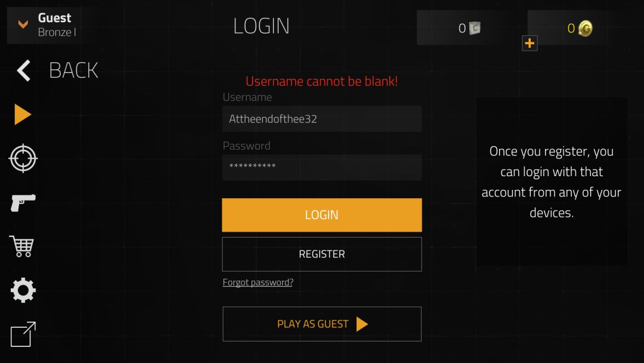The width and height of the screenshot is (644, 363).
Task: Open the pistol weapons icon
Action: pos(23,202)
